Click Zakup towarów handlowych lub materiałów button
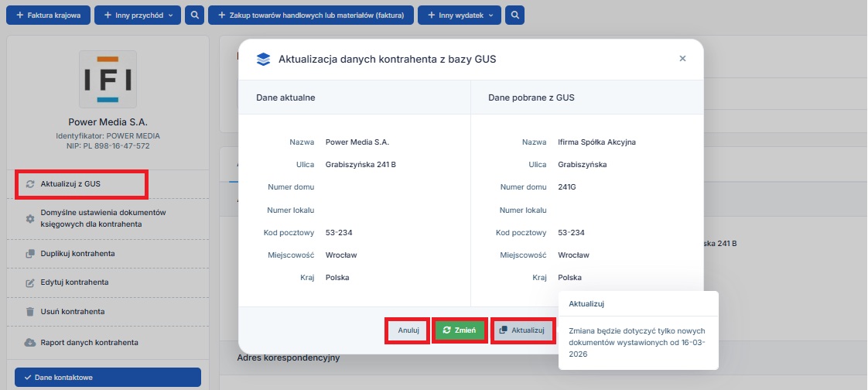The height and width of the screenshot is (390, 868). [310, 15]
